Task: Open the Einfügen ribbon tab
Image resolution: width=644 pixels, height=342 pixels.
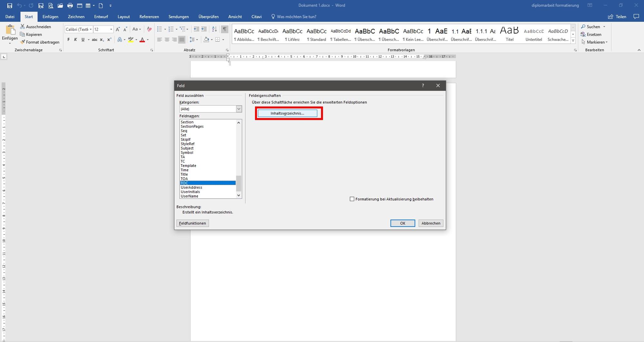Action: click(x=50, y=17)
